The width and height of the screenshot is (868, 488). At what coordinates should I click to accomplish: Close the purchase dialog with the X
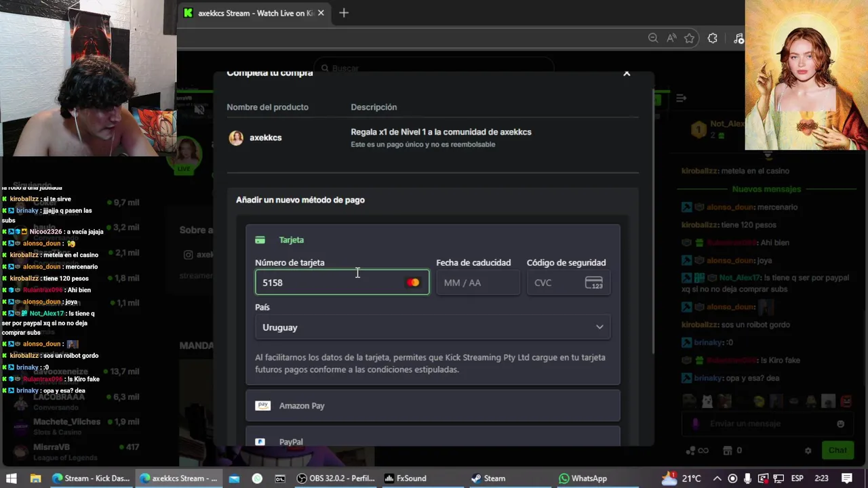[x=627, y=73]
